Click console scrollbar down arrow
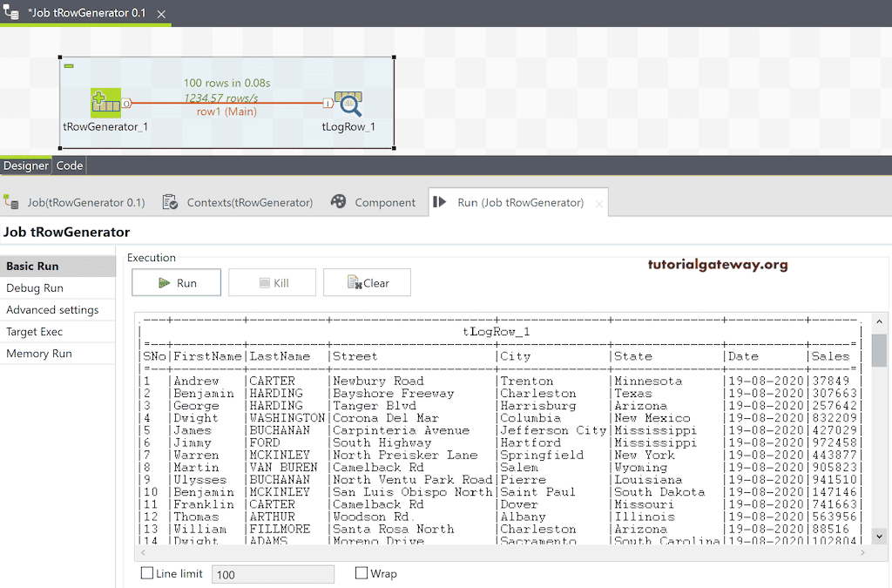The height and width of the screenshot is (588, 892). (879, 537)
